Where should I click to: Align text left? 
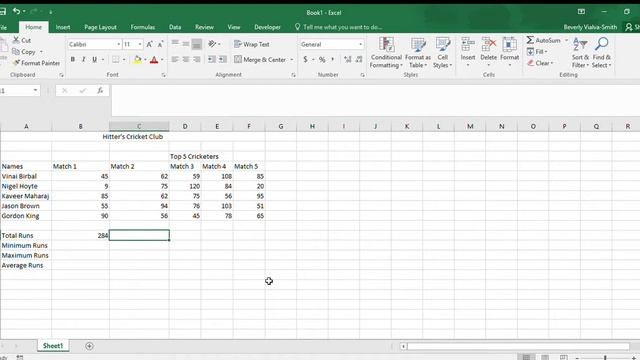tap(175, 60)
